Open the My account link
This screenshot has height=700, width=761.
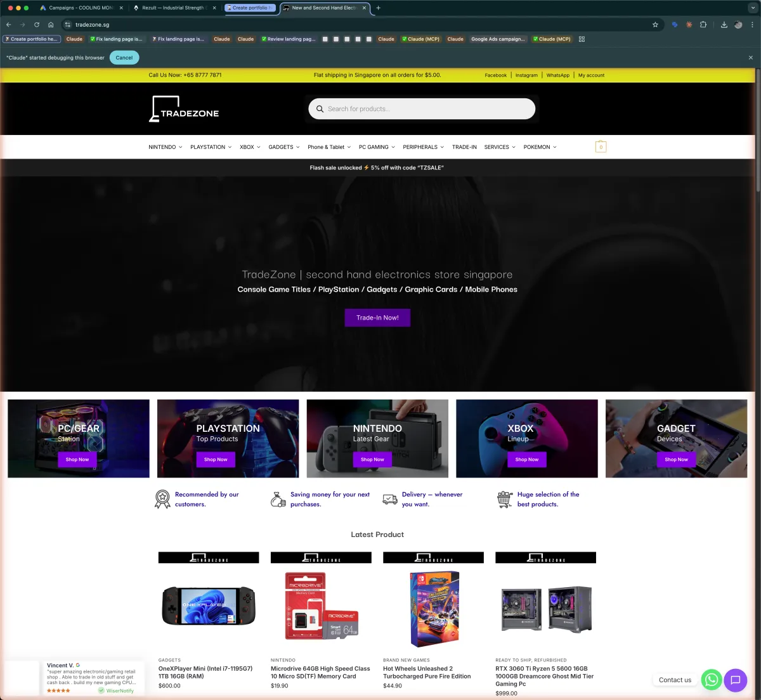point(591,75)
